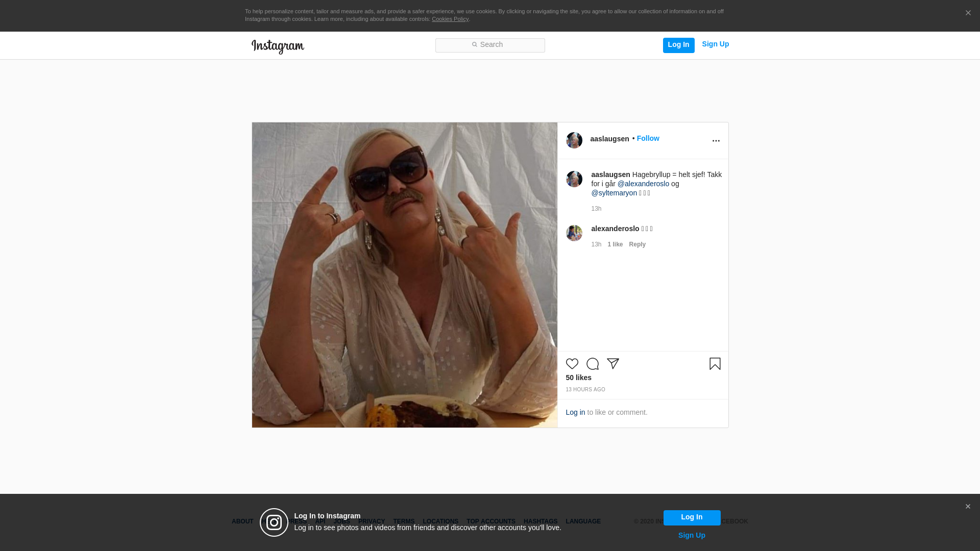Close the Log In to Instagram banner
Viewport: 980px width, 551px height.
coord(968,507)
